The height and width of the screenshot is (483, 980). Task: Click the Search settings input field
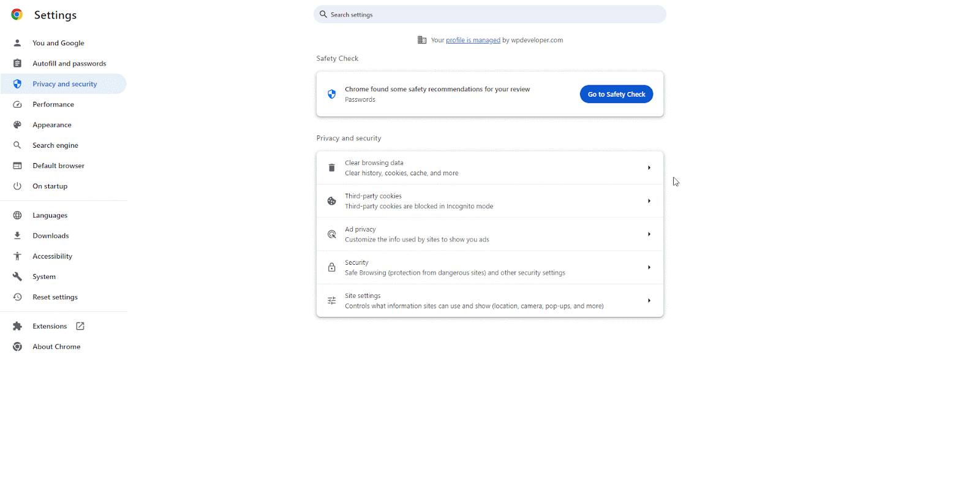(490, 14)
